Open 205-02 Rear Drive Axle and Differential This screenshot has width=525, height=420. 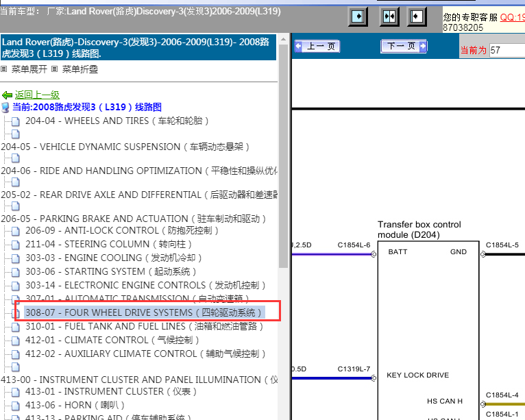coord(139,195)
